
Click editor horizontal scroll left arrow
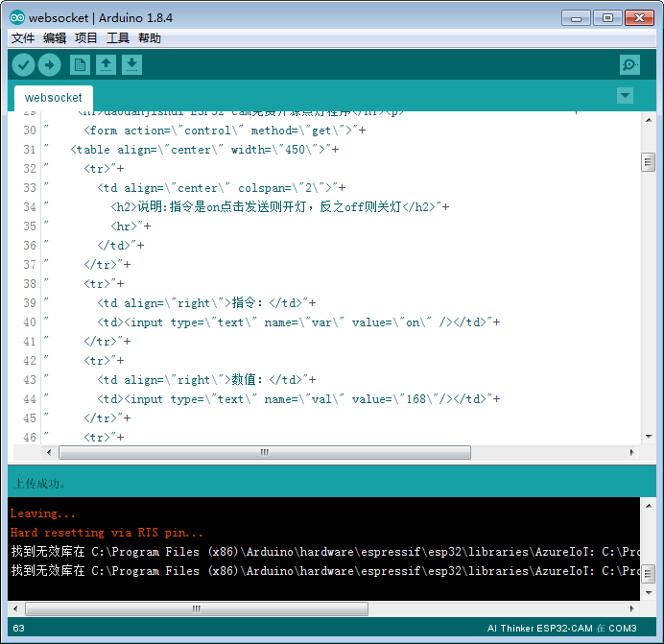tap(49, 452)
